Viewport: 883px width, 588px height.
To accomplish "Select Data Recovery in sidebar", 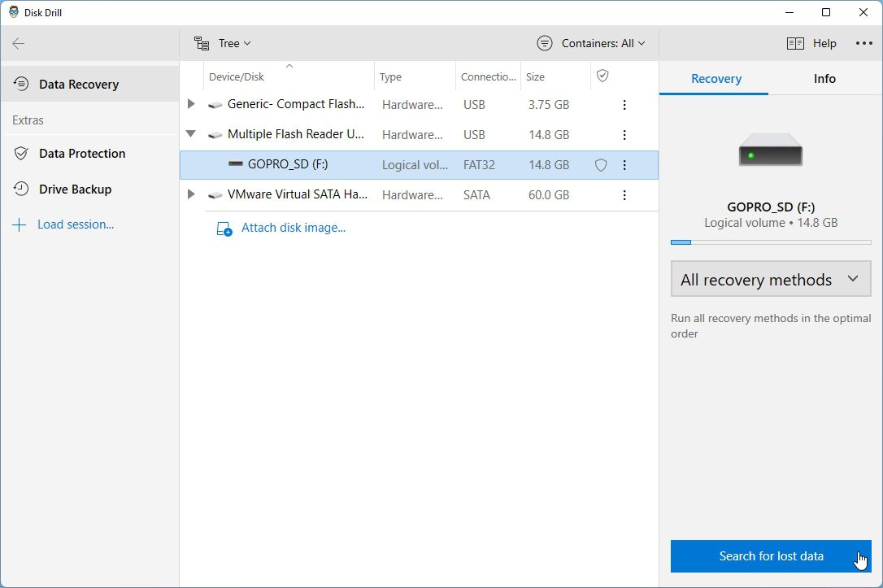I will 90,84.
